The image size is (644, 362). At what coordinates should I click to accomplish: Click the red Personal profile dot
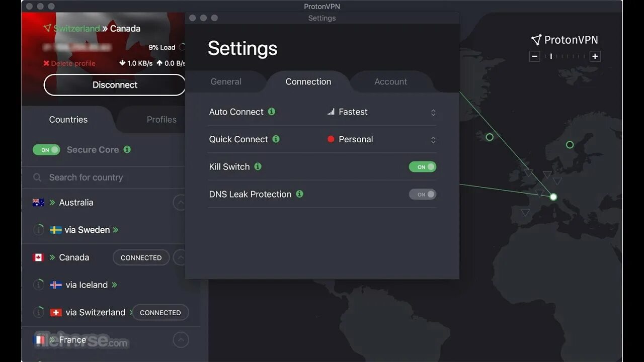[x=331, y=139]
